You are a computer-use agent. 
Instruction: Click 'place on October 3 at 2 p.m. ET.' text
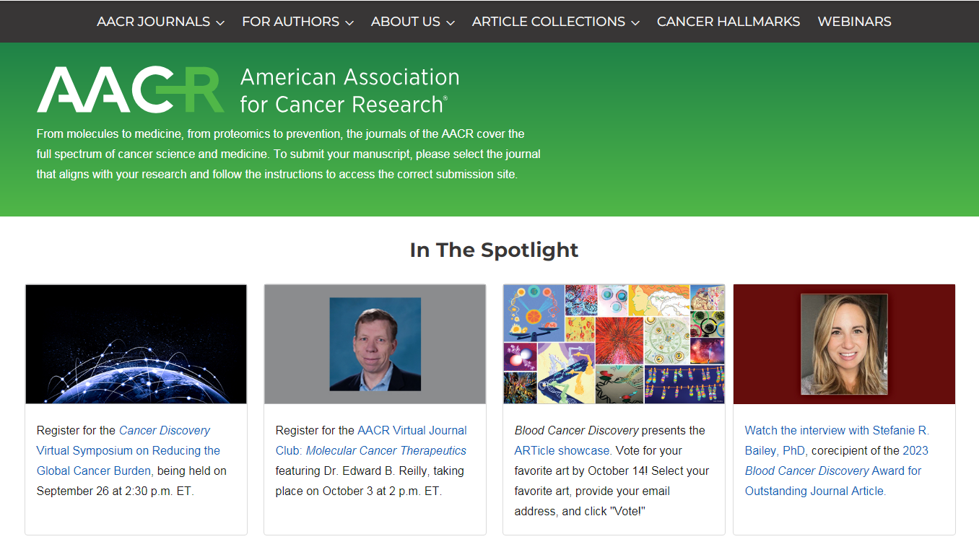358,491
